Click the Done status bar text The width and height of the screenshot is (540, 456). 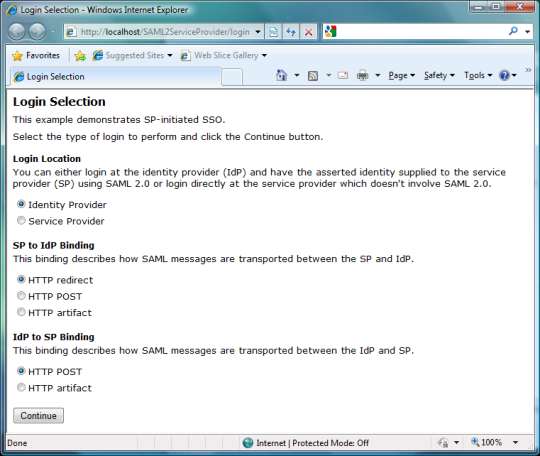point(17,443)
